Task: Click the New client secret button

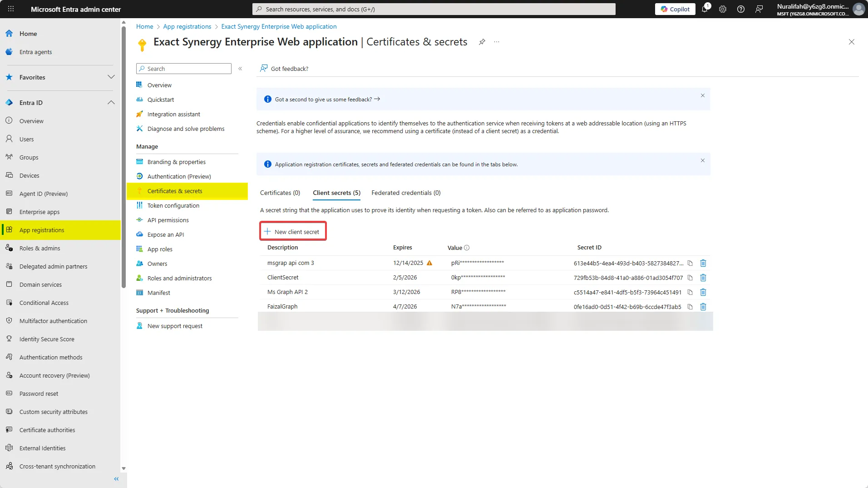Action: click(293, 231)
